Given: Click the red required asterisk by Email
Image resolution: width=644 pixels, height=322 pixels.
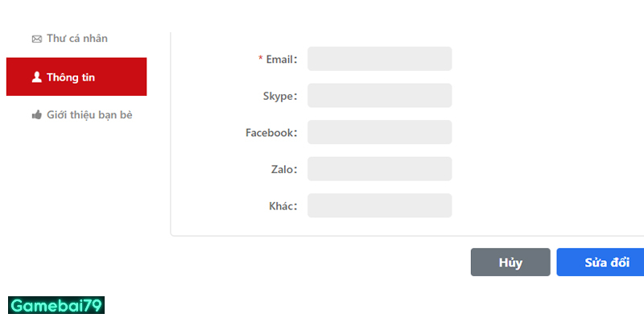Looking at the screenshot, I should [x=260, y=59].
